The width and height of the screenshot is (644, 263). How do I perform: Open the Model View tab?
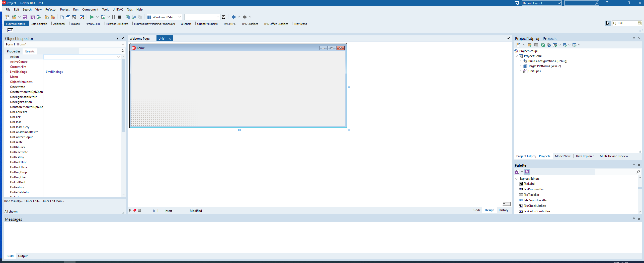[562, 156]
